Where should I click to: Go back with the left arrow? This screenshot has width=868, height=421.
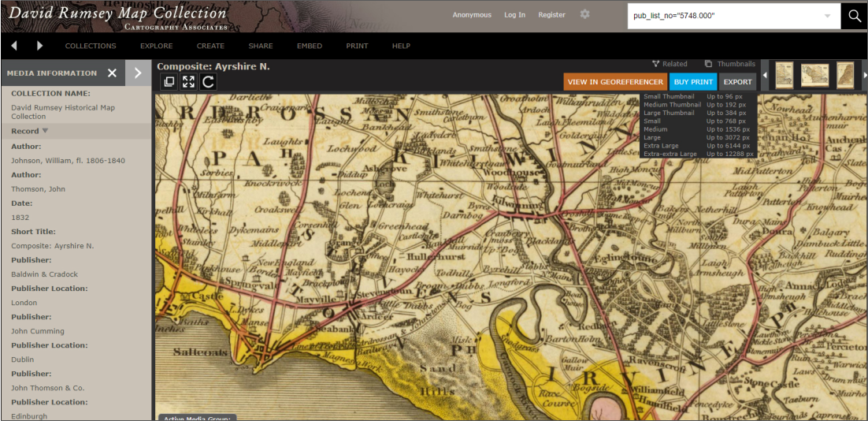14,46
